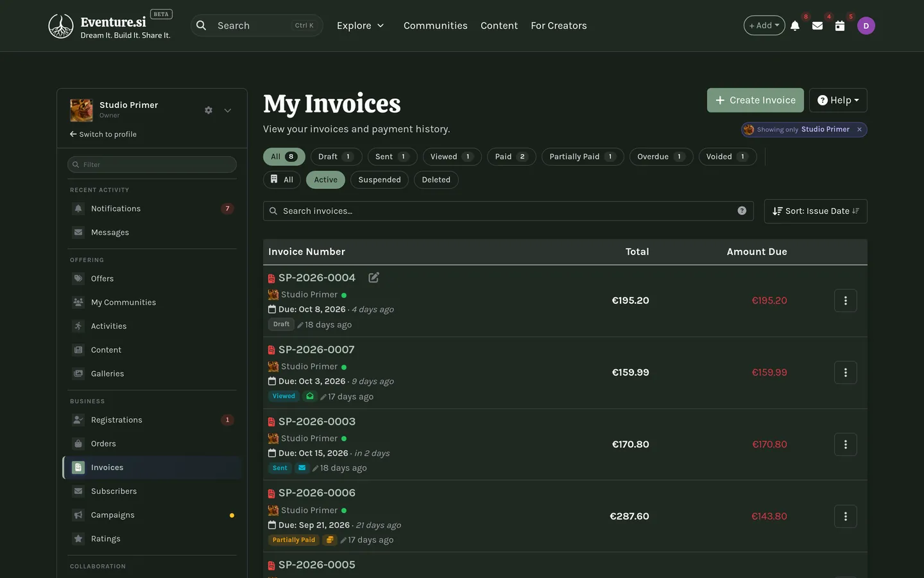Open Studio Primer settings gear

click(x=209, y=110)
